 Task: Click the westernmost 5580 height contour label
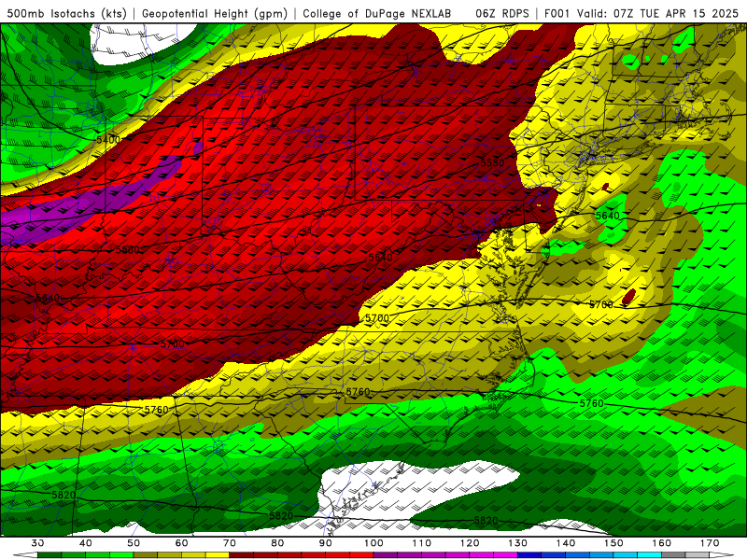[128, 250]
